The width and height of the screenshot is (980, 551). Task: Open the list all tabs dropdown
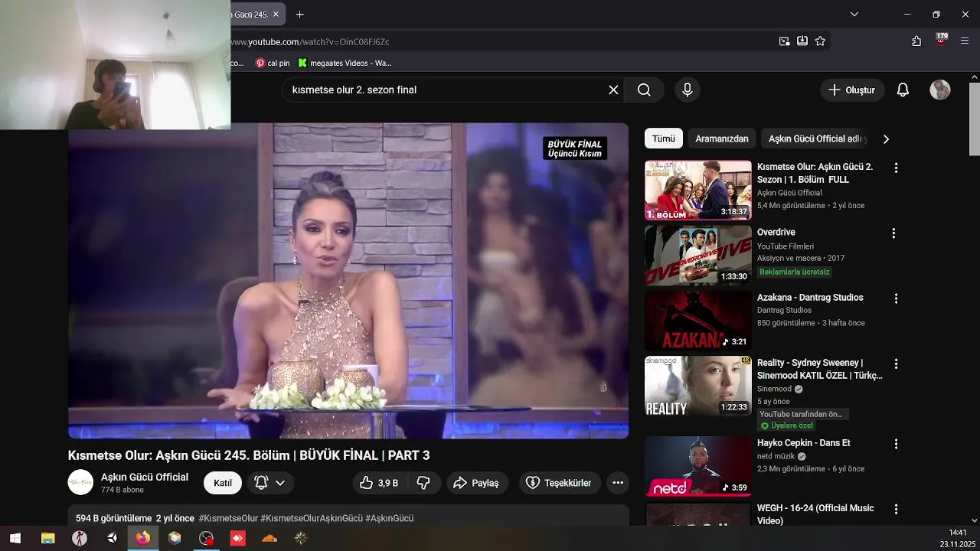tap(854, 15)
